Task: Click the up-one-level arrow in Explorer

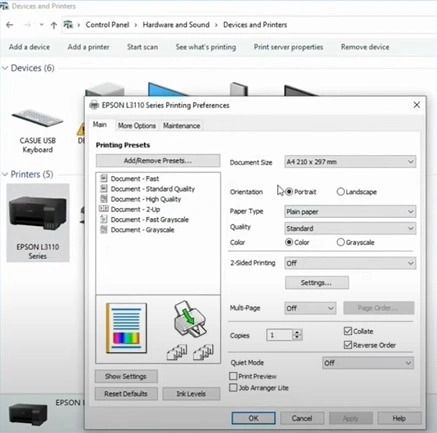Action: coord(54,25)
